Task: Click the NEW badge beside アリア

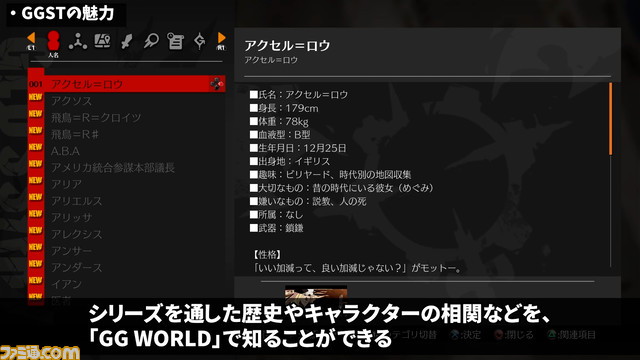Action: click(36, 180)
